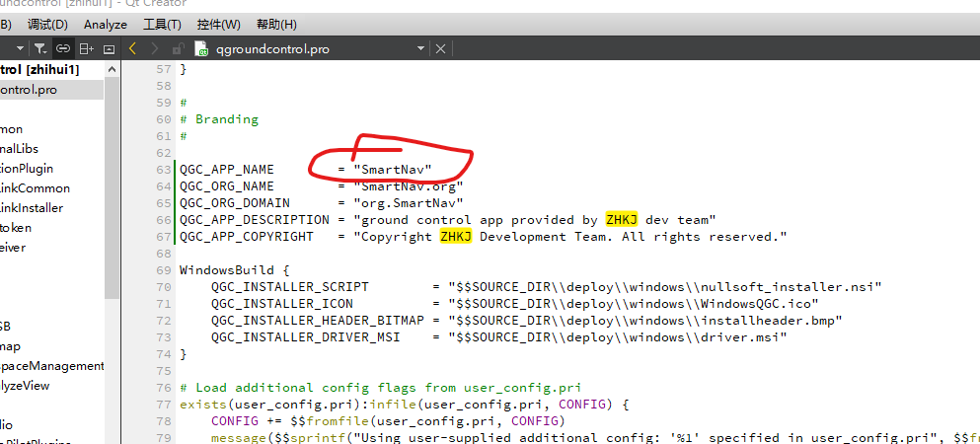Click the sidebar scrollbar up arrow
Image resolution: width=980 pixels, height=444 pixels.
tap(112, 70)
